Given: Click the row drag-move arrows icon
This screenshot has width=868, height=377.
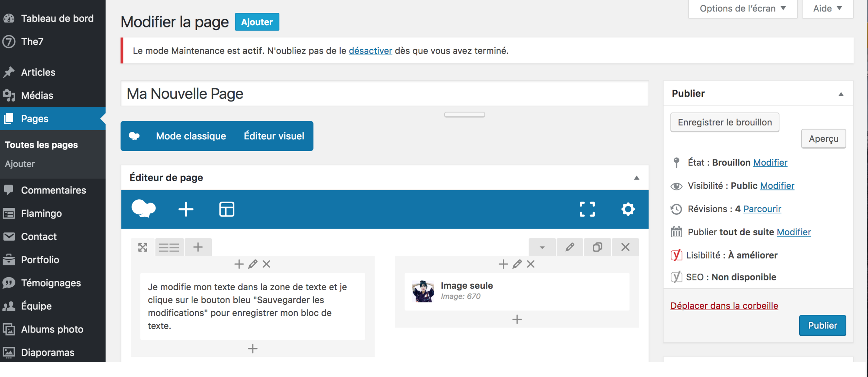Looking at the screenshot, I should point(143,247).
